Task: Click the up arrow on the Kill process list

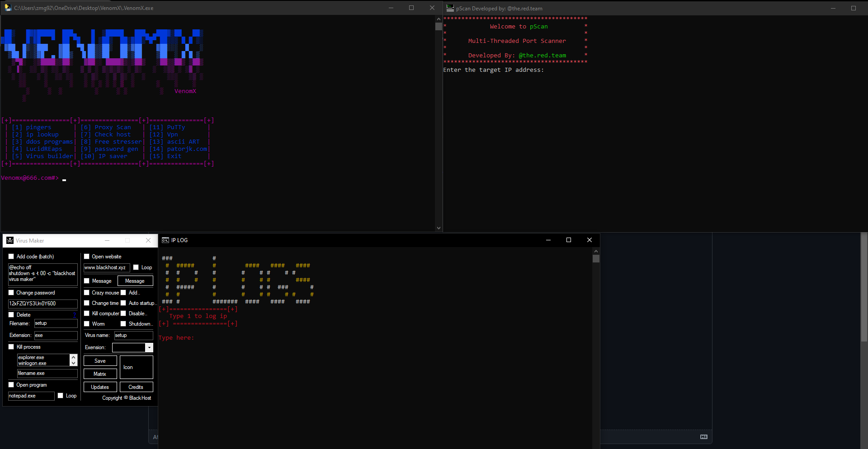Action: (x=74, y=356)
